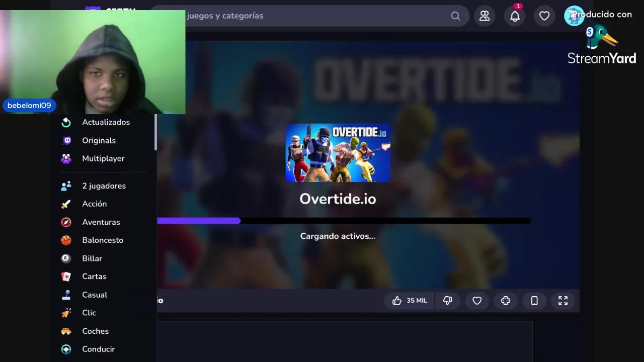Click the Coches car icon
Viewport: 644px width, 362px height.
(x=66, y=331)
